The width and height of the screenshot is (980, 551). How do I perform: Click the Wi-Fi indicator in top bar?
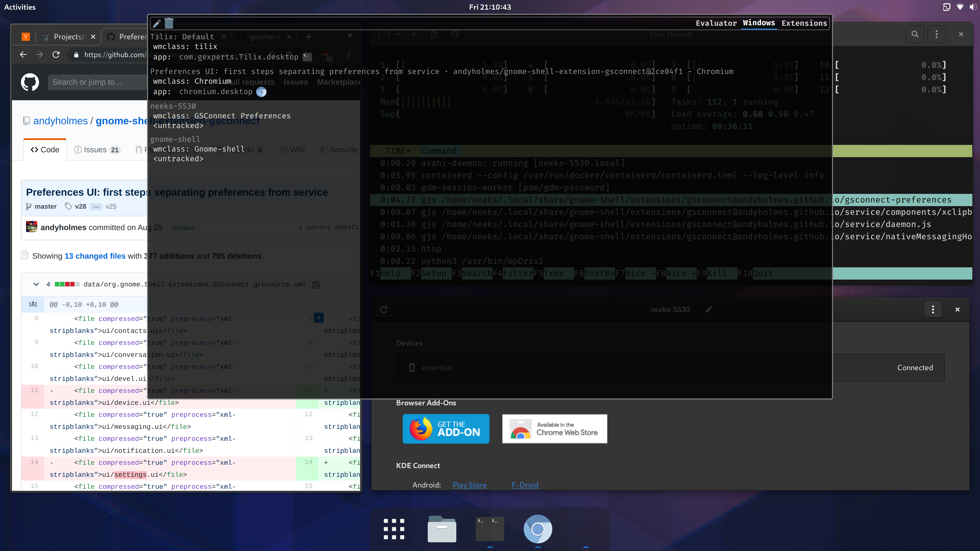(960, 7)
